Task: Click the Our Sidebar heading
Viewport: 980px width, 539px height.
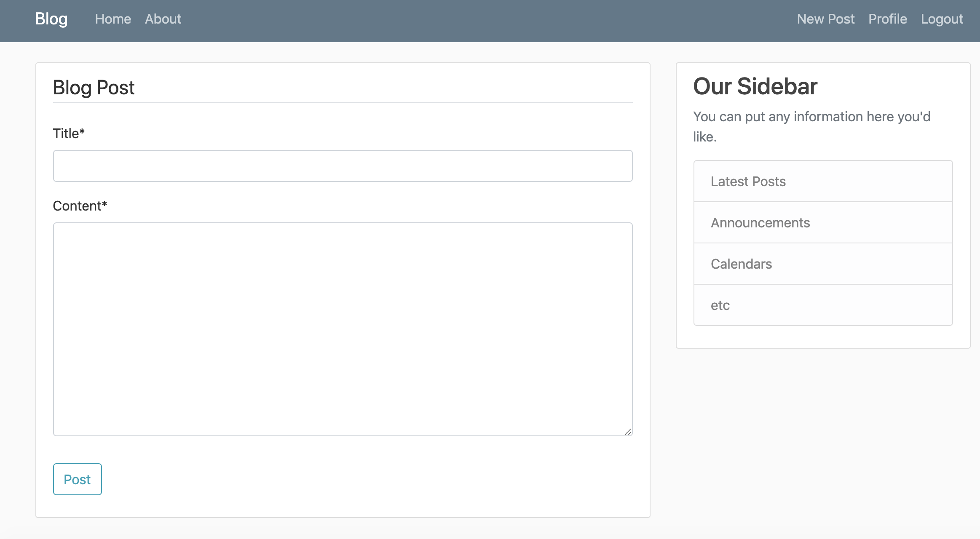Action: click(x=755, y=86)
